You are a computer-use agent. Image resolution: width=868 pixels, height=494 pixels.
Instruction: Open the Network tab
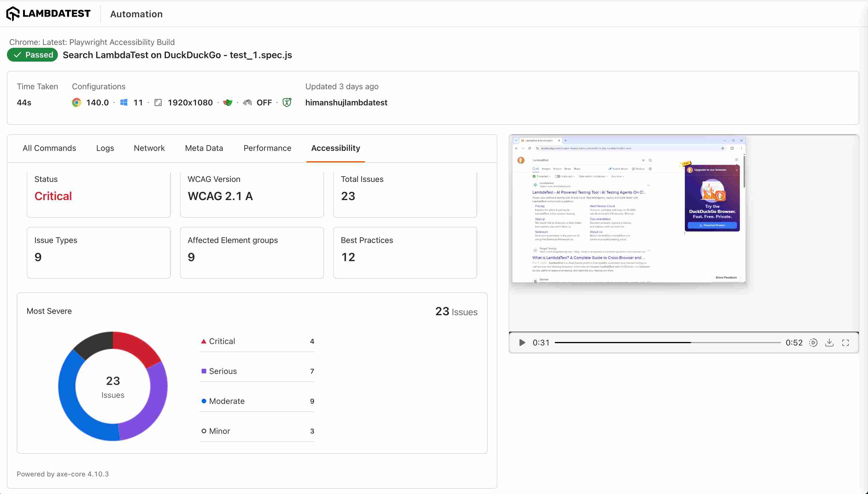tap(149, 148)
